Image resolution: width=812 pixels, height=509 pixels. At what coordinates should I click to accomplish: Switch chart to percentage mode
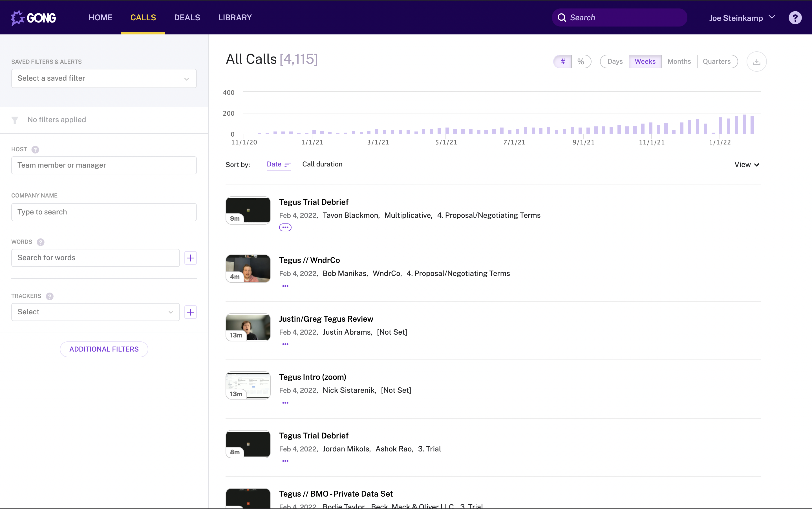click(581, 62)
